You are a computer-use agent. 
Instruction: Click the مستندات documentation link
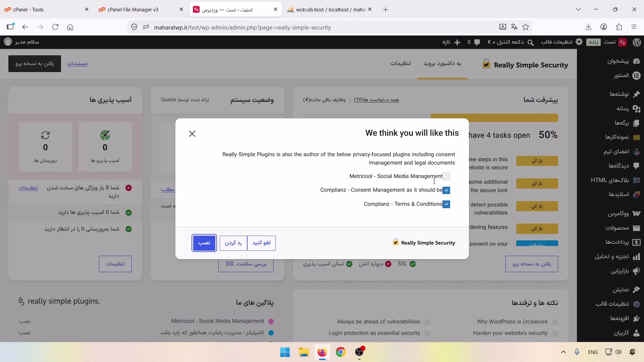[77, 63]
